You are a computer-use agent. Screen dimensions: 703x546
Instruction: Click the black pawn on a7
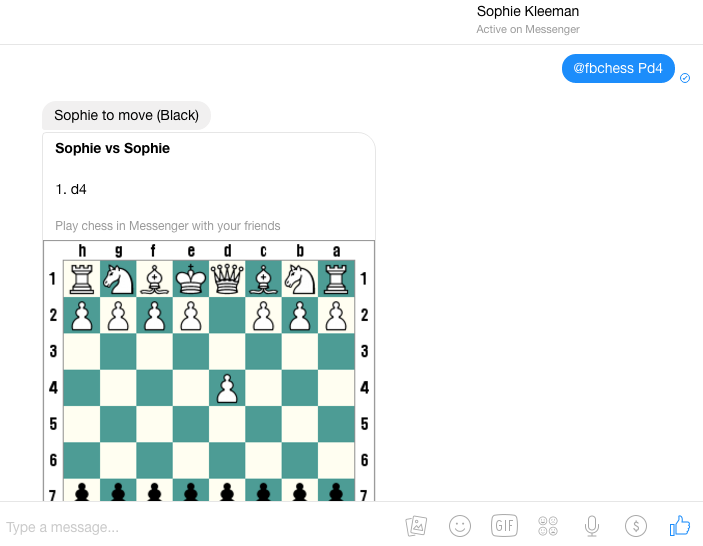pos(336,490)
